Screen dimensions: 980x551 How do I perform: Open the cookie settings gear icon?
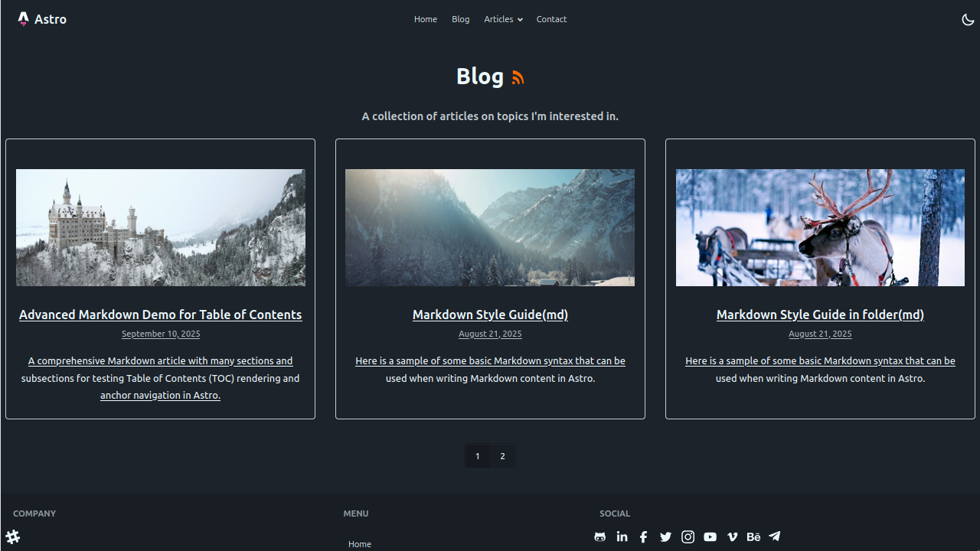(x=13, y=536)
